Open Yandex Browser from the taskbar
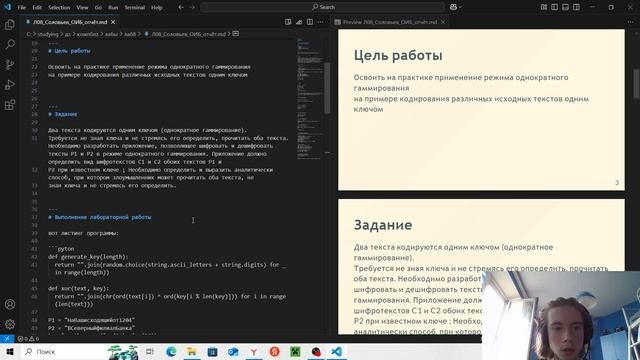The width and height of the screenshot is (640, 360). [254, 351]
